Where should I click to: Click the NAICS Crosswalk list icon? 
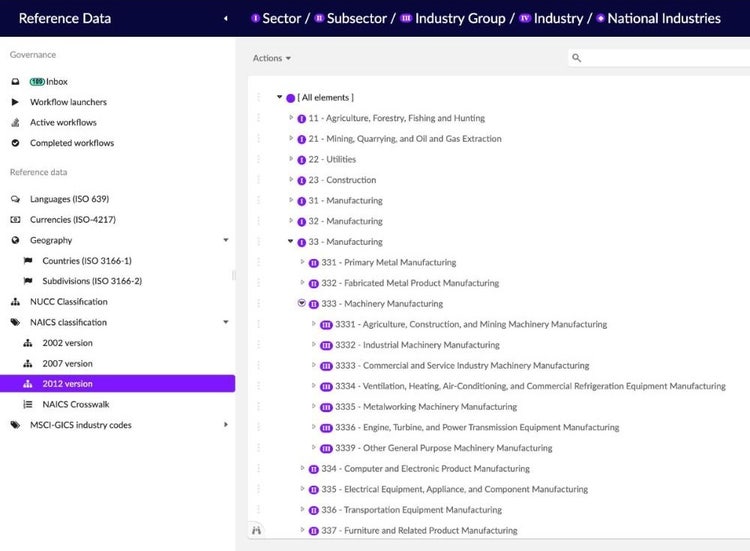click(28, 405)
